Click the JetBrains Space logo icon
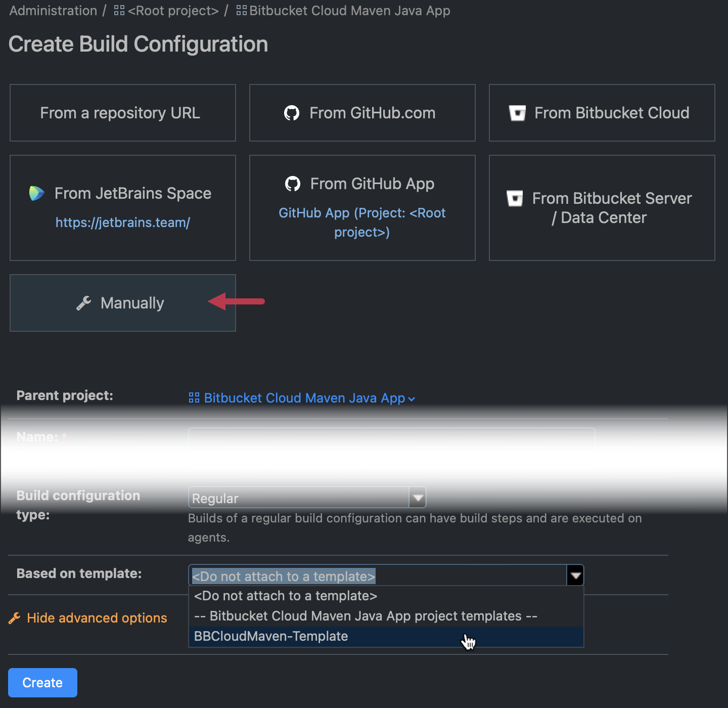 36,193
